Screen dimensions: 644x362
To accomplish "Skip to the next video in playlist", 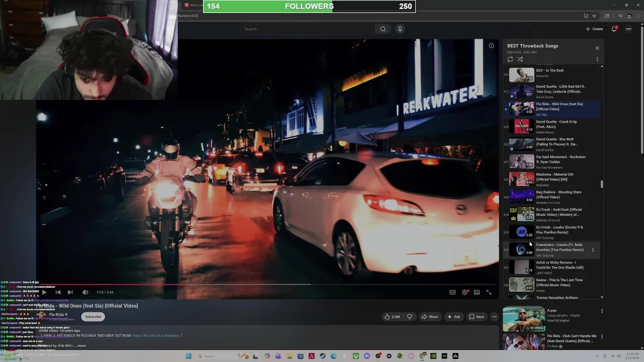I will (70, 292).
